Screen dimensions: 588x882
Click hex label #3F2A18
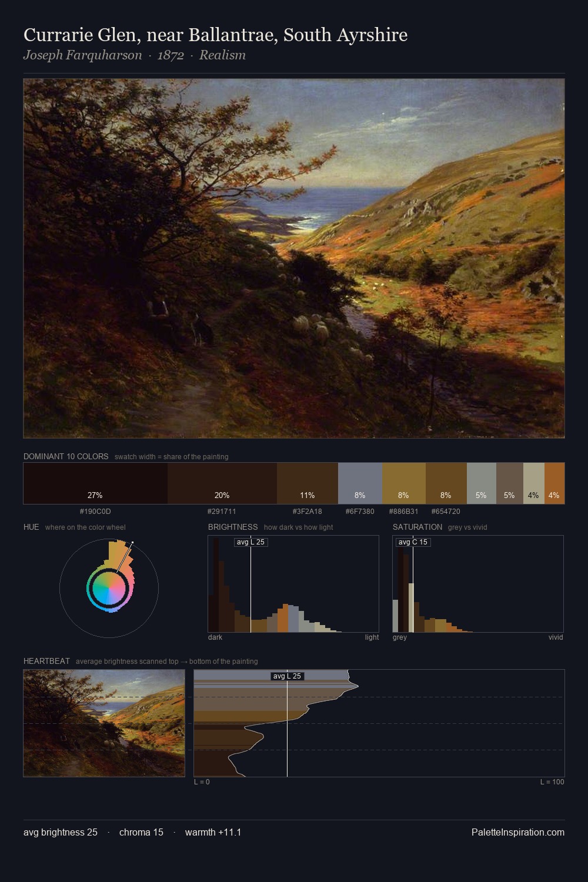click(x=307, y=512)
